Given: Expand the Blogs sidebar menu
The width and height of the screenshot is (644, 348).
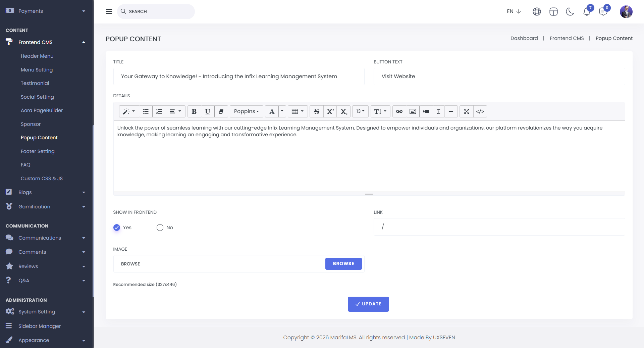Looking at the screenshot, I should tap(45, 192).
